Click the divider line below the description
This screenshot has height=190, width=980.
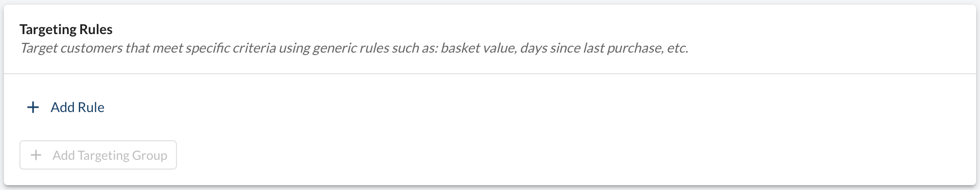(x=490, y=74)
